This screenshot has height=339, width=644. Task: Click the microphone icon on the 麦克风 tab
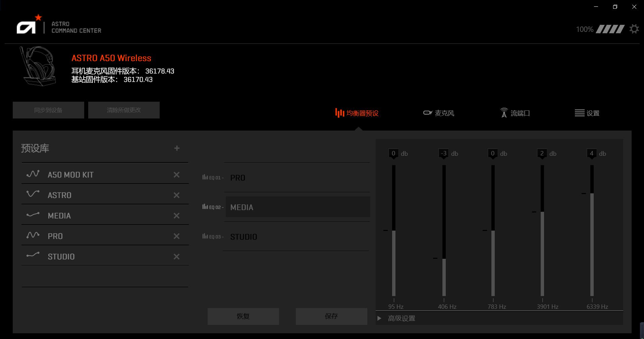pyautogui.click(x=427, y=113)
